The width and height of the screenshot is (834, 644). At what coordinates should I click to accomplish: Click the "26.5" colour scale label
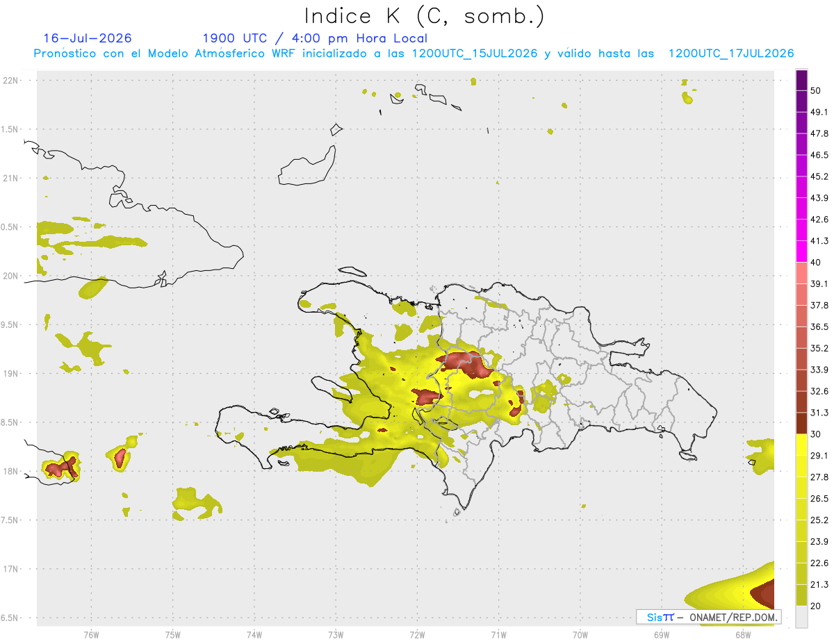[x=819, y=499]
